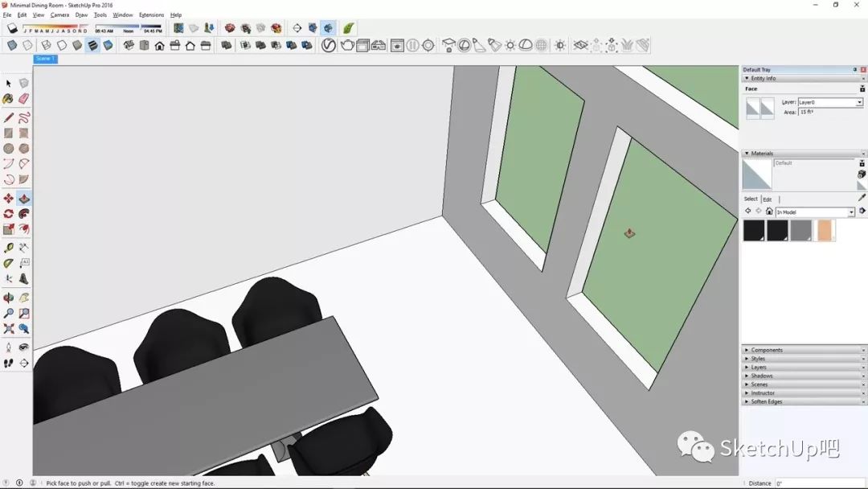Screen dimensions: 868x489
Task: Select the Paint Bucket tool
Action: pyautogui.click(x=9, y=99)
